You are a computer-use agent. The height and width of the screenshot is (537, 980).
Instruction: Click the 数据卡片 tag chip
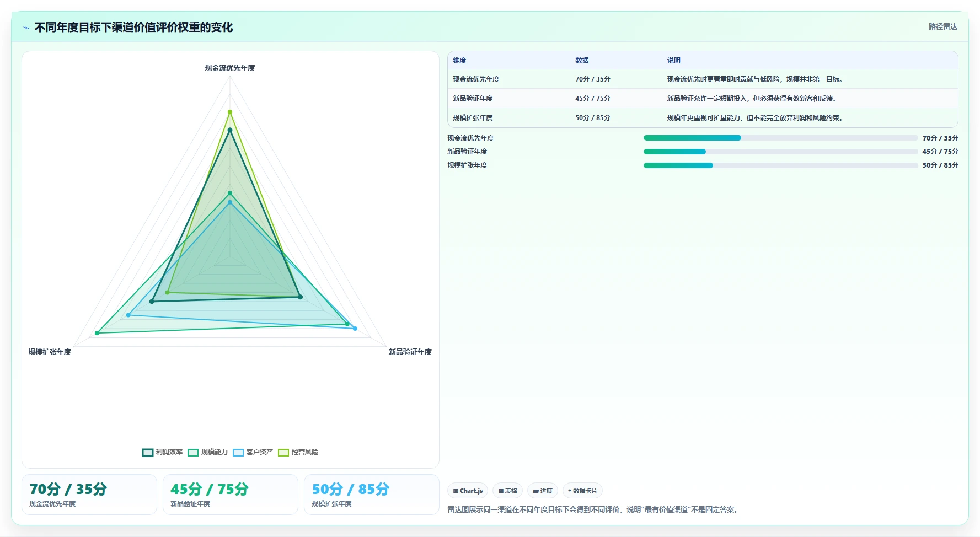[x=582, y=491]
